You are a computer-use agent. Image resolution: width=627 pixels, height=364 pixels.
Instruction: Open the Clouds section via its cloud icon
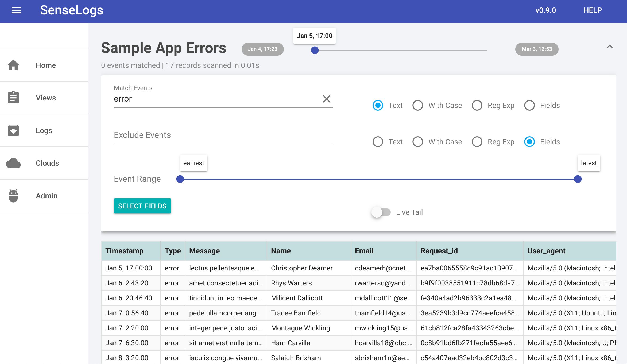click(x=14, y=163)
